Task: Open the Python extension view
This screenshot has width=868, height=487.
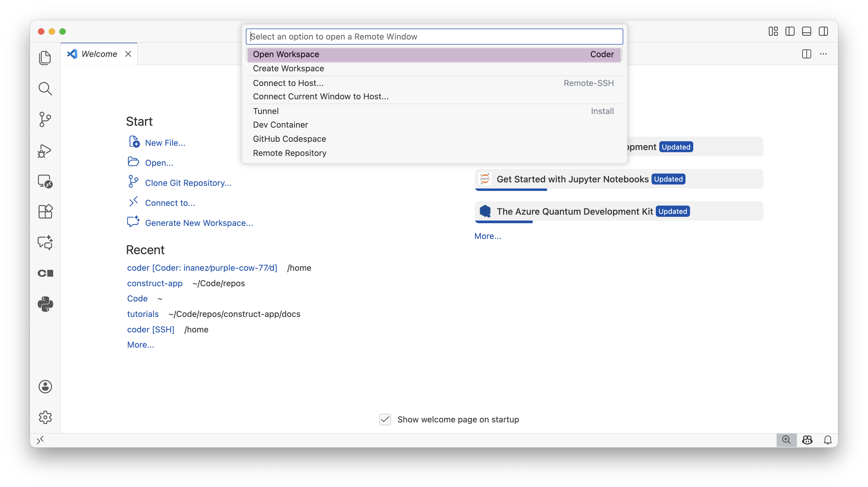Action: (45, 304)
